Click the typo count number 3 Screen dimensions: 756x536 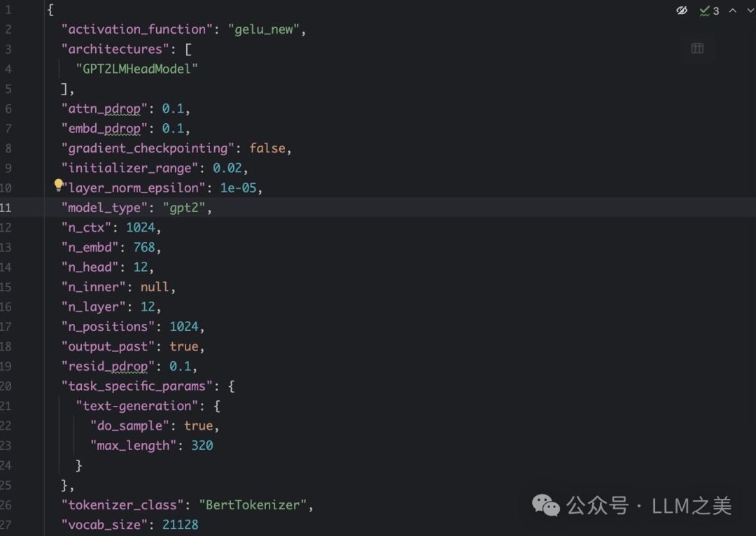click(716, 10)
